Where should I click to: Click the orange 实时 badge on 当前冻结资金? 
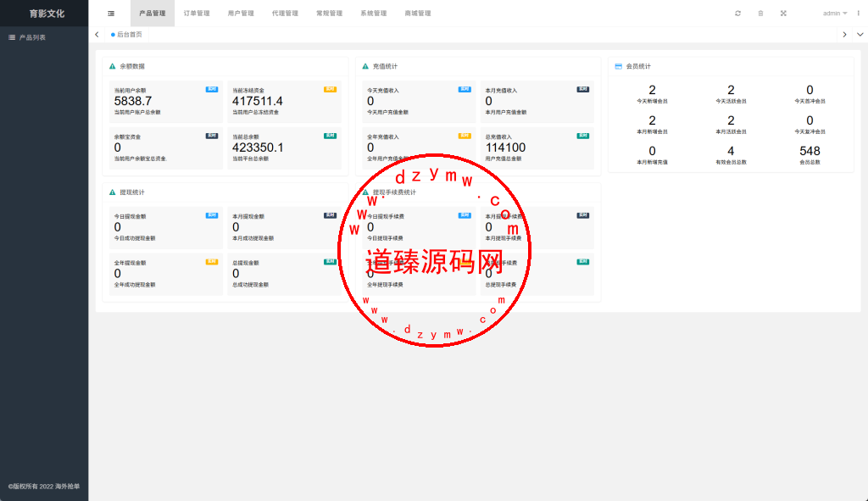pyautogui.click(x=330, y=89)
